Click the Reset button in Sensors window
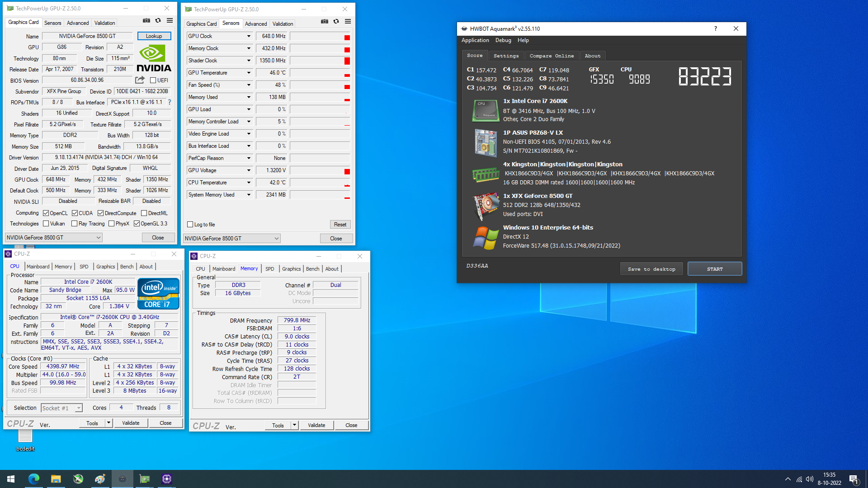The height and width of the screenshot is (488, 868). 340,225
